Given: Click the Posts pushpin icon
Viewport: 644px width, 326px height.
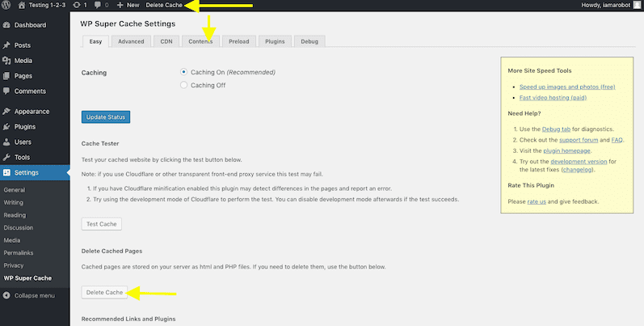Looking at the screenshot, I should point(6,45).
